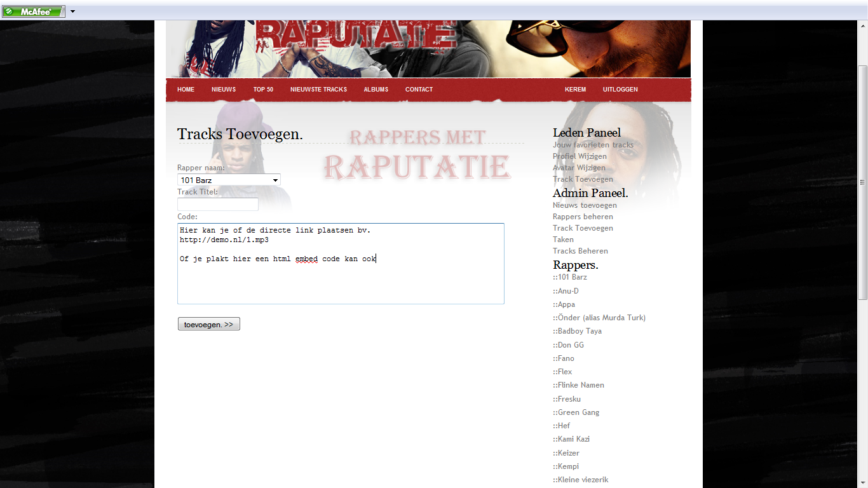The height and width of the screenshot is (488, 868).
Task: Open Track Toevoegen under Leden Paneel
Action: point(583,179)
